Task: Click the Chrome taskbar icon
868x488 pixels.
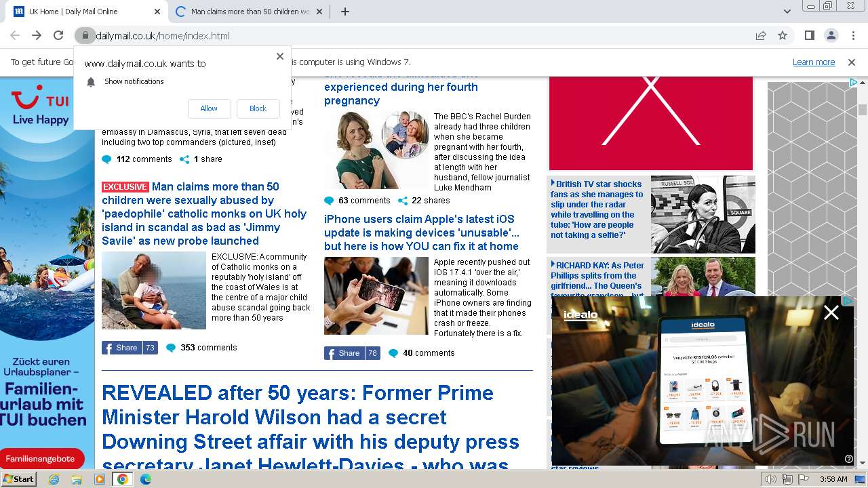Action: tap(123, 479)
